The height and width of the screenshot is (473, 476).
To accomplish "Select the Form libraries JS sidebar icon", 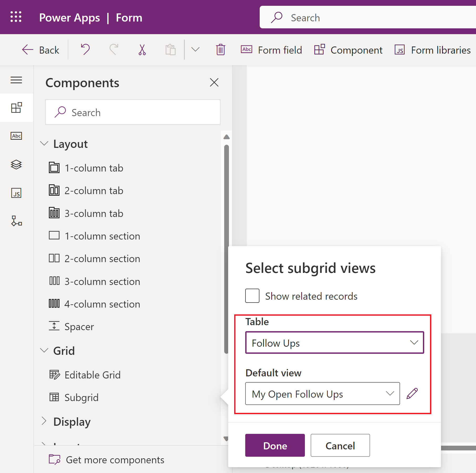I will (x=16, y=193).
